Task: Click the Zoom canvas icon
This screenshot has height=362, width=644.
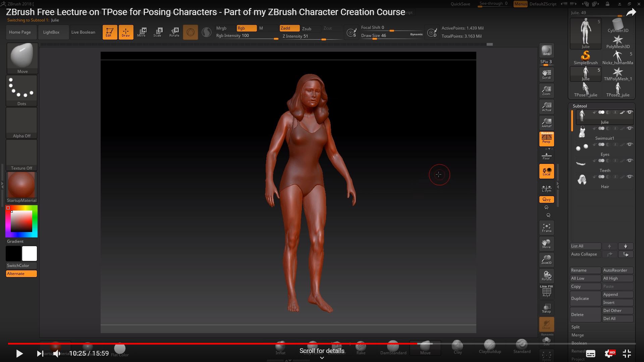Action: tap(546, 91)
